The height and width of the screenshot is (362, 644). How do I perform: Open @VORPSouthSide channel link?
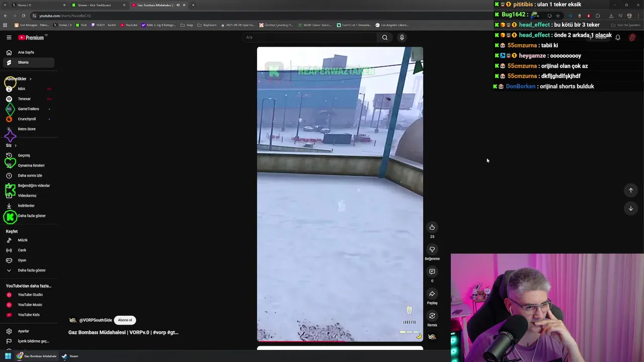(95, 320)
